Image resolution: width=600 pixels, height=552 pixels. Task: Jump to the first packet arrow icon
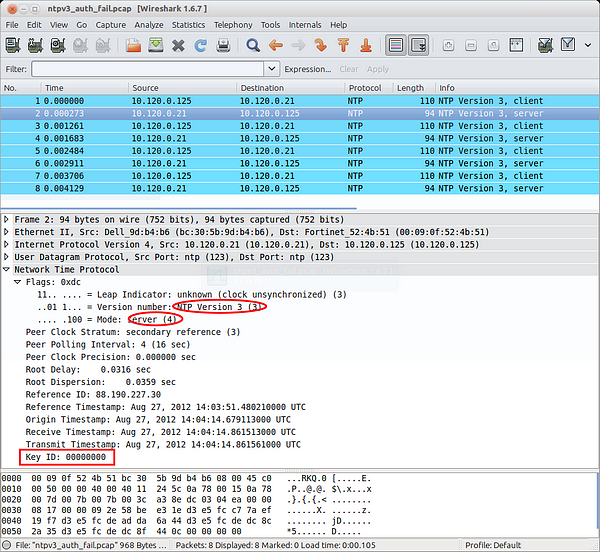tap(342, 45)
